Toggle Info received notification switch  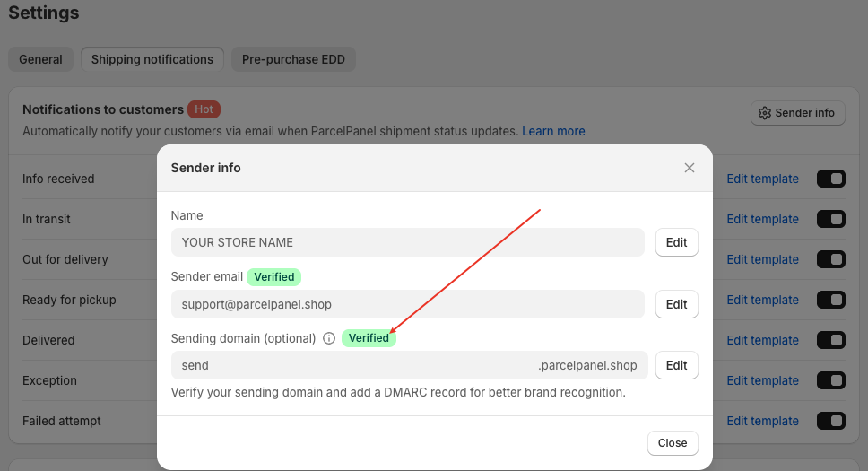tap(831, 179)
